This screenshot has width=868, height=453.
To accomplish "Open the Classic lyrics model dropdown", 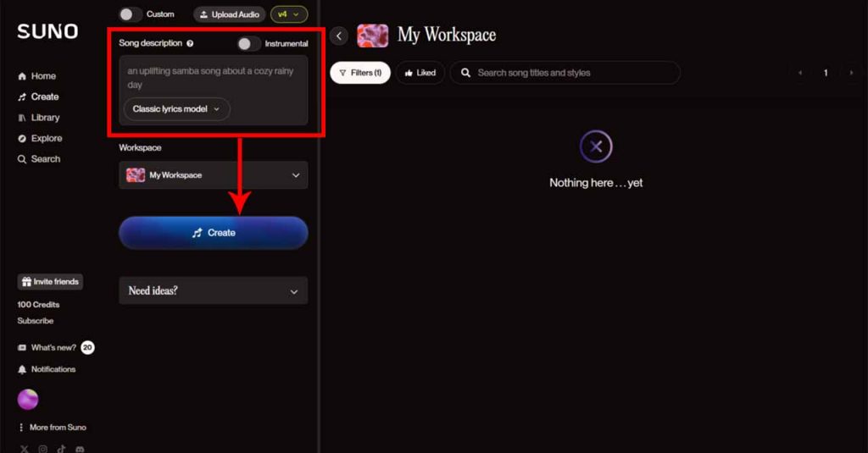I will tap(176, 109).
